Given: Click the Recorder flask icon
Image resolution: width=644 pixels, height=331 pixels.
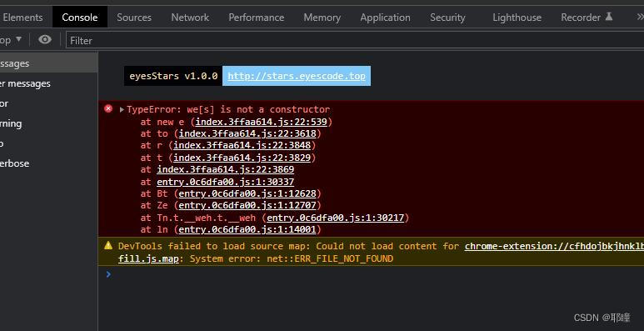Looking at the screenshot, I should 609,17.
